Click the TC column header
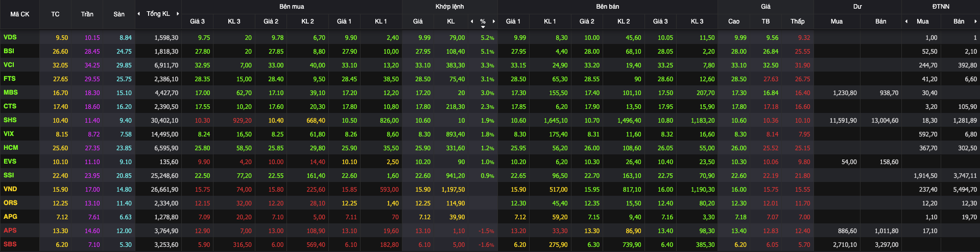 tap(55, 14)
